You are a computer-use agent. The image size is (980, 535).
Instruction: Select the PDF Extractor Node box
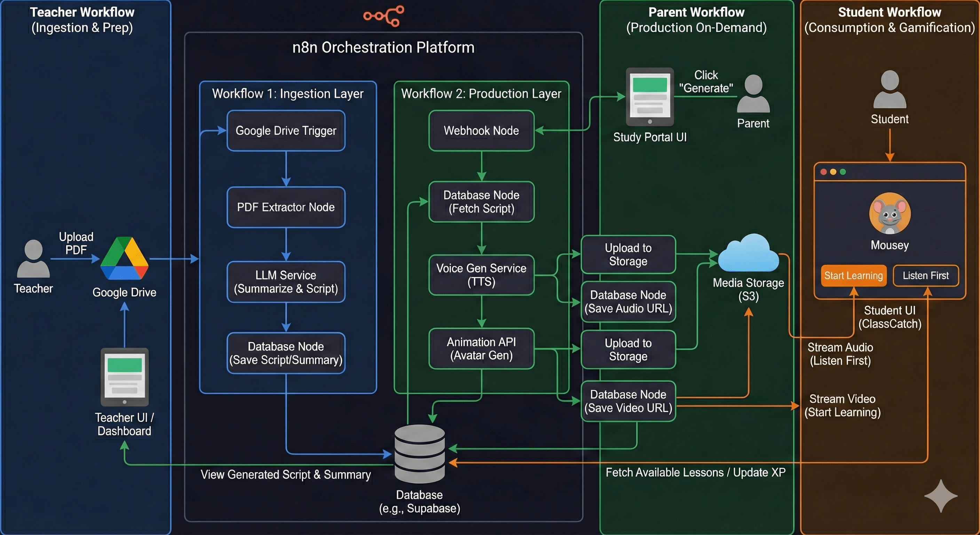coord(286,207)
